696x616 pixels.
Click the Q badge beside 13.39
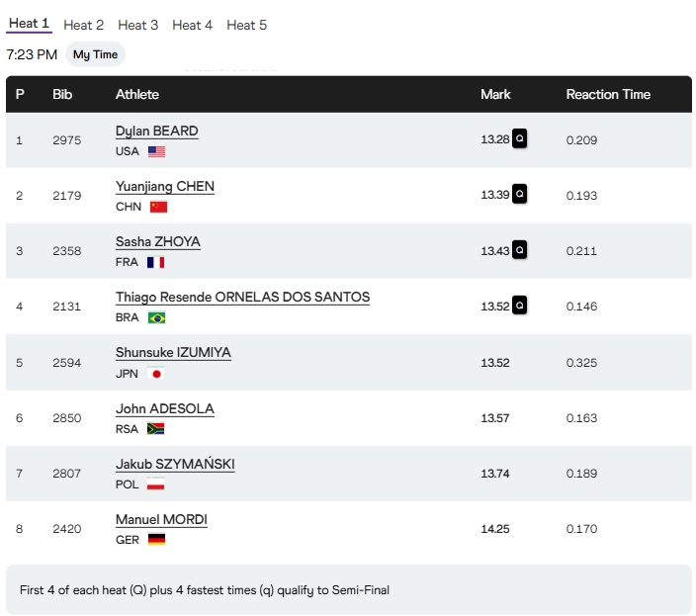tap(519, 195)
